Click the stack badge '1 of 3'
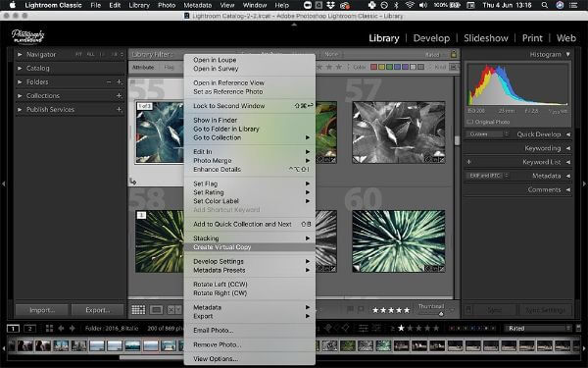This screenshot has width=588, height=368. pos(144,106)
